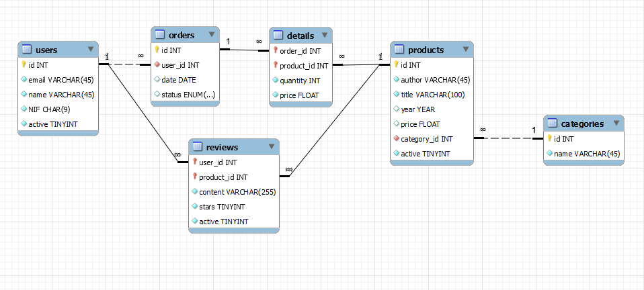Select the dashed relationship between products and categories
Screen dimensions: 644x290
pyautogui.click(x=508, y=138)
